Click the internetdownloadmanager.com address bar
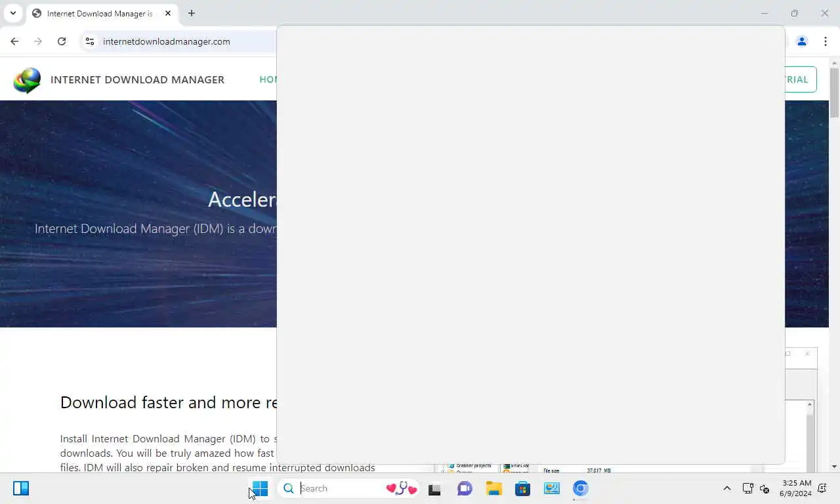The width and height of the screenshot is (840, 504). tap(167, 41)
